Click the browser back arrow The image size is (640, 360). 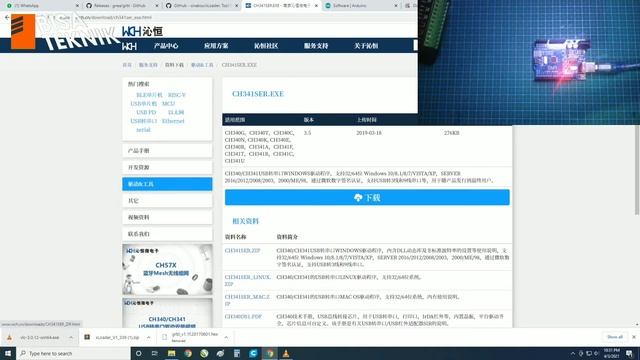(7, 18)
